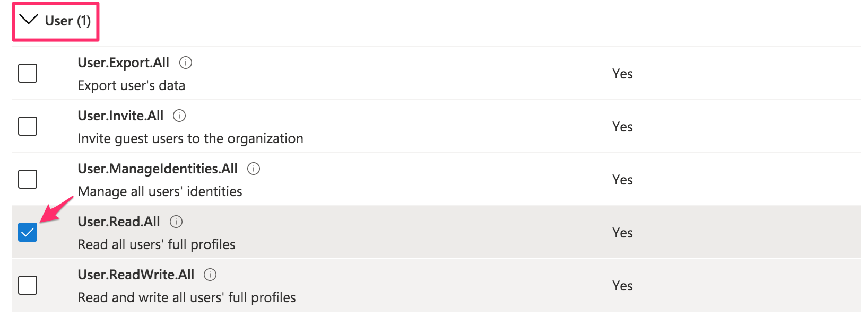Viewport: 868px width, 317px height.
Task: Check the User.Invite.All permission
Action: click(27, 126)
